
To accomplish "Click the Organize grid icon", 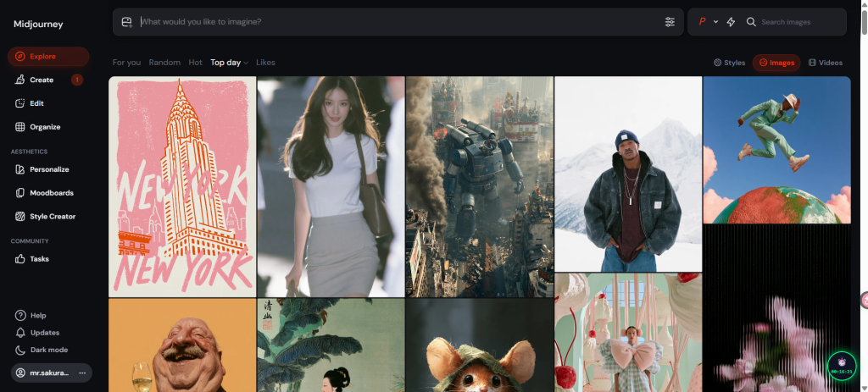I will 20,127.
